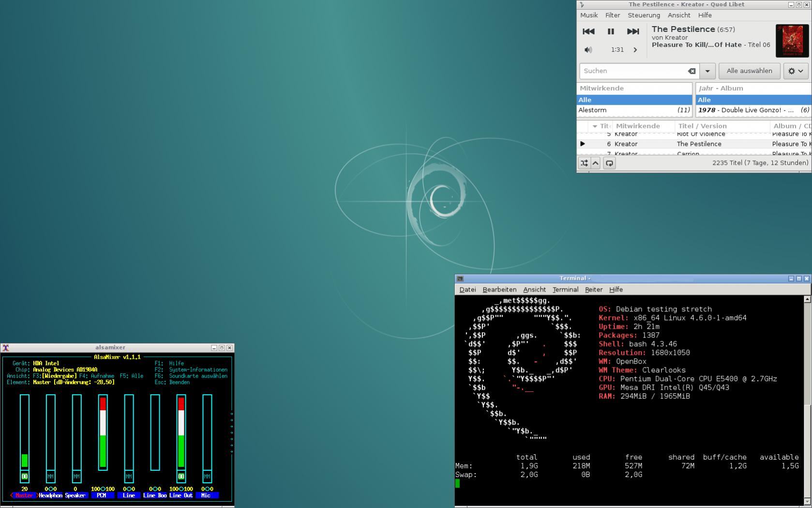Sort by Album column header
The image size is (812, 508).
pyautogui.click(x=791, y=126)
